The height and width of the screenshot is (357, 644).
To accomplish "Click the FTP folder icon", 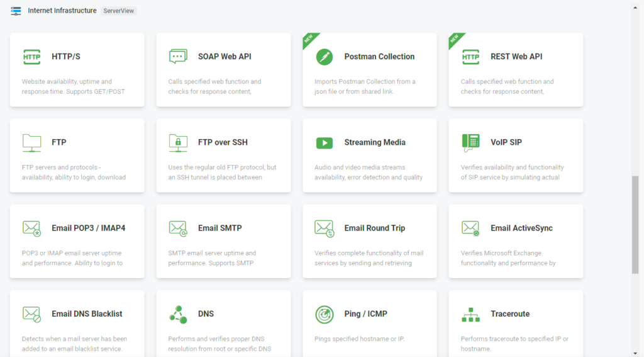I will tap(31, 143).
